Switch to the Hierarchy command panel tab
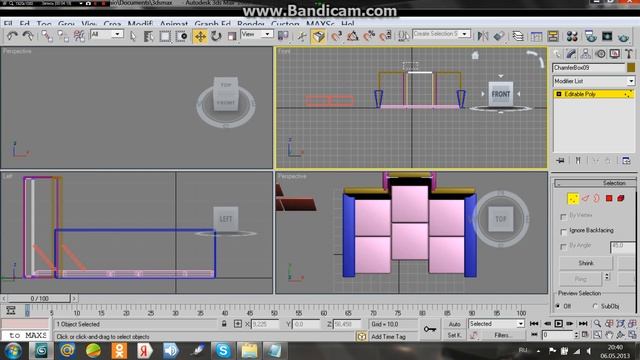This screenshot has height=360, width=640. (586, 54)
